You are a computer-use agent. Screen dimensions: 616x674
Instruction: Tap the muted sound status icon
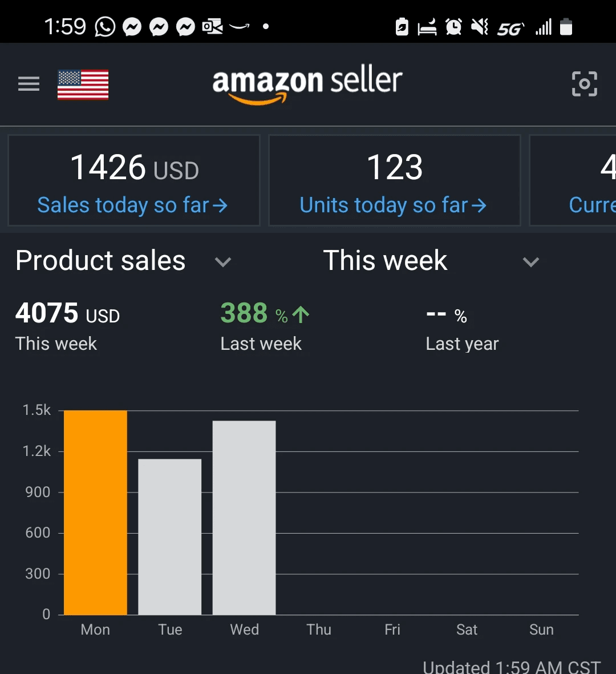[x=480, y=27]
